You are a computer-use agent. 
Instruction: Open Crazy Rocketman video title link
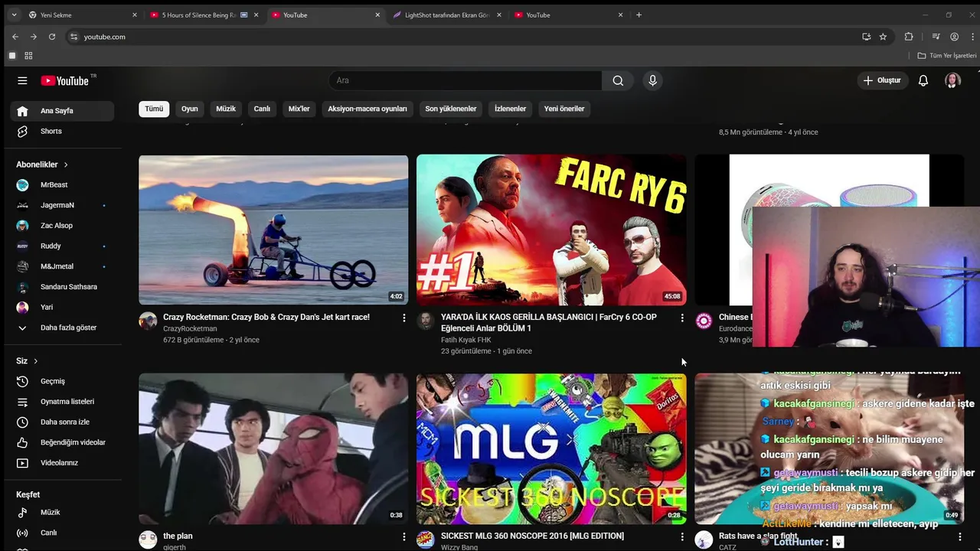click(x=266, y=317)
